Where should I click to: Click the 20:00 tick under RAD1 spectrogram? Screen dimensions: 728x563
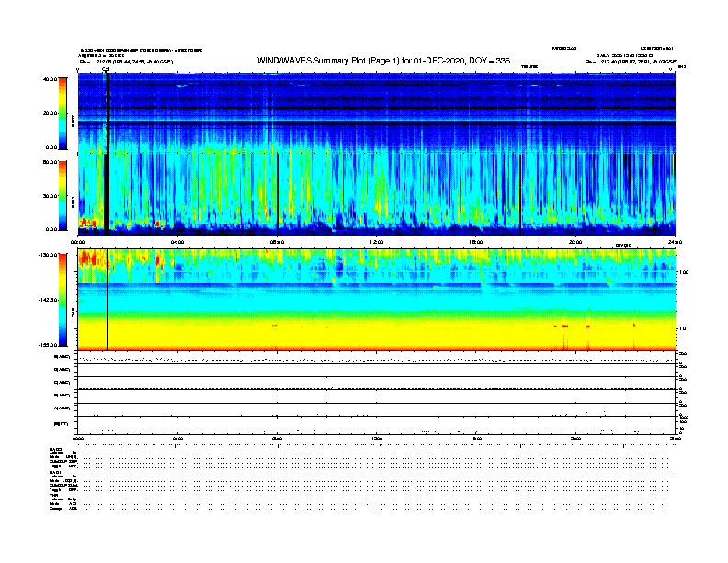[x=575, y=242]
